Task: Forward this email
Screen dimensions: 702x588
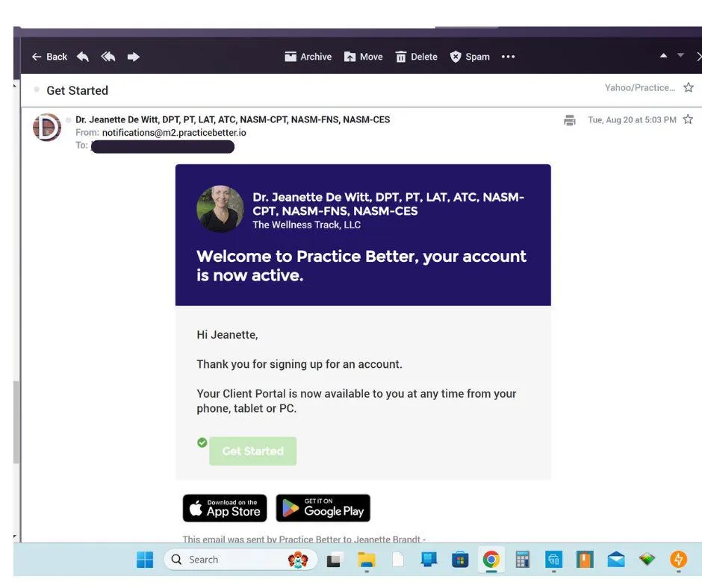Action: coord(133,57)
